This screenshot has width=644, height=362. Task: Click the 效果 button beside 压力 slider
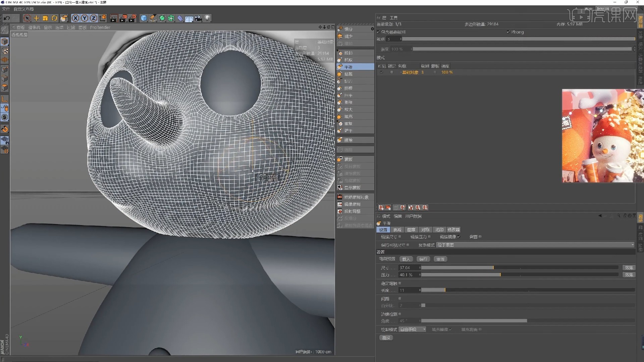[629, 275]
